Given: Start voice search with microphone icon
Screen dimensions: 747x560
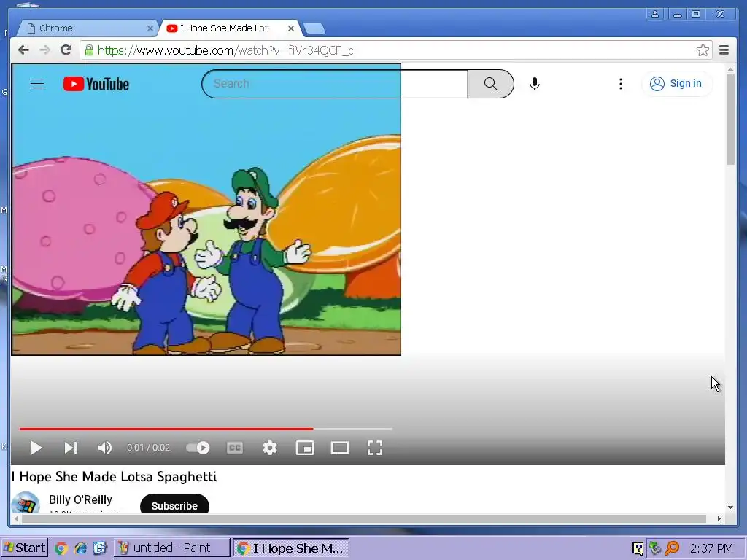Looking at the screenshot, I should click(535, 84).
